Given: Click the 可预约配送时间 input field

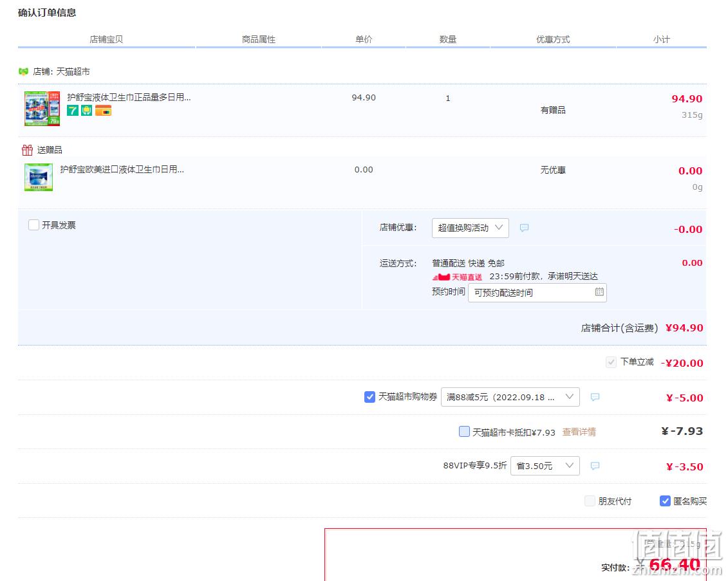Looking at the screenshot, I should 537,292.
